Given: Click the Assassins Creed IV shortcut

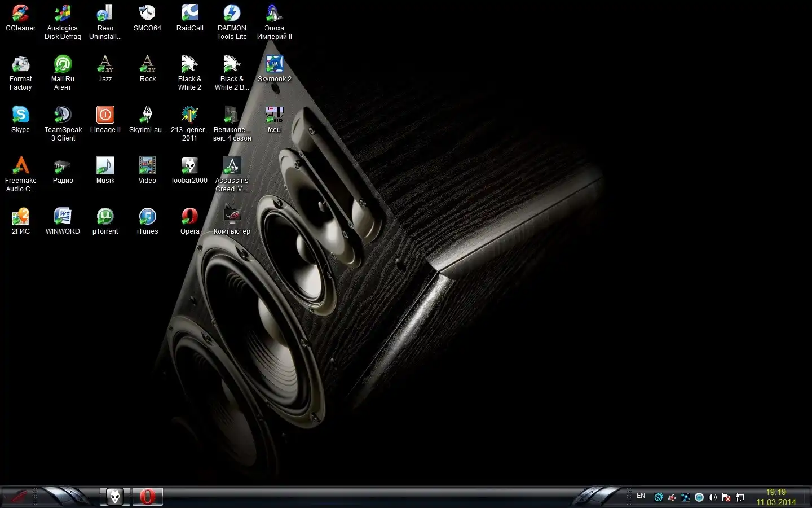Looking at the screenshot, I should [x=232, y=166].
